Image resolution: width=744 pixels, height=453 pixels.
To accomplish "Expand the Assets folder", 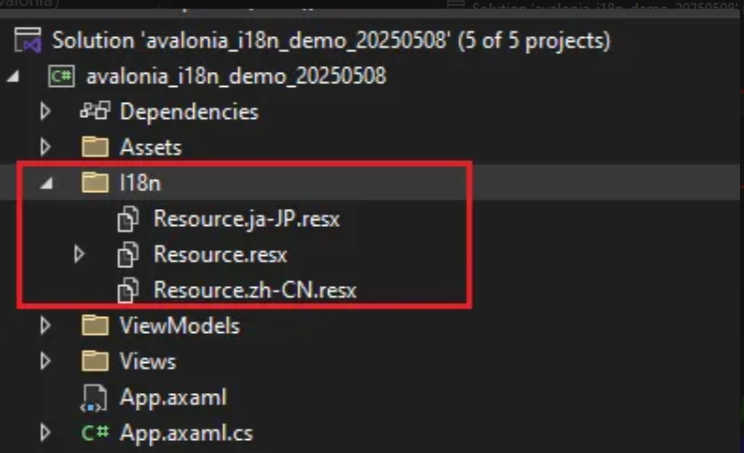I will tap(45, 147).
